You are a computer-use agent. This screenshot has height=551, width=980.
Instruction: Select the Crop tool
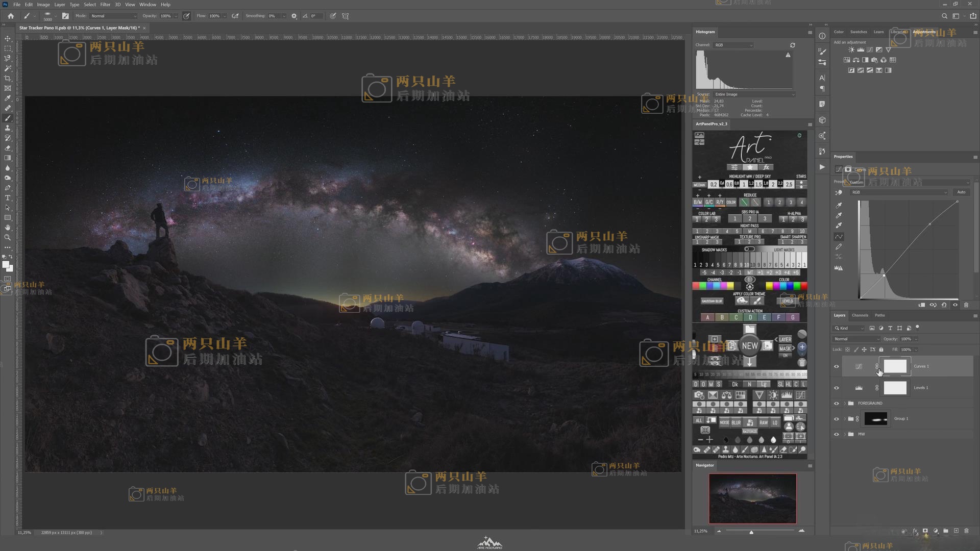pyautogui.click(x=8, y=78)
